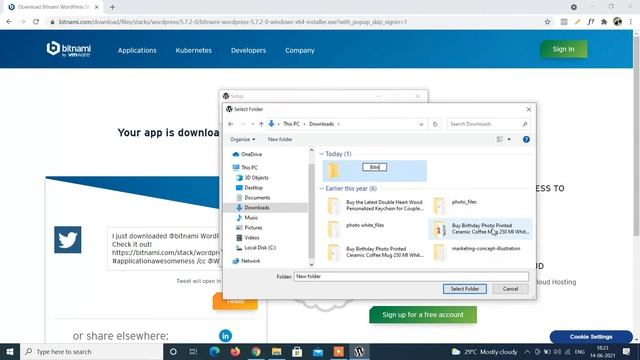
Task: Open a new browser tab
Action: [112, 7]
